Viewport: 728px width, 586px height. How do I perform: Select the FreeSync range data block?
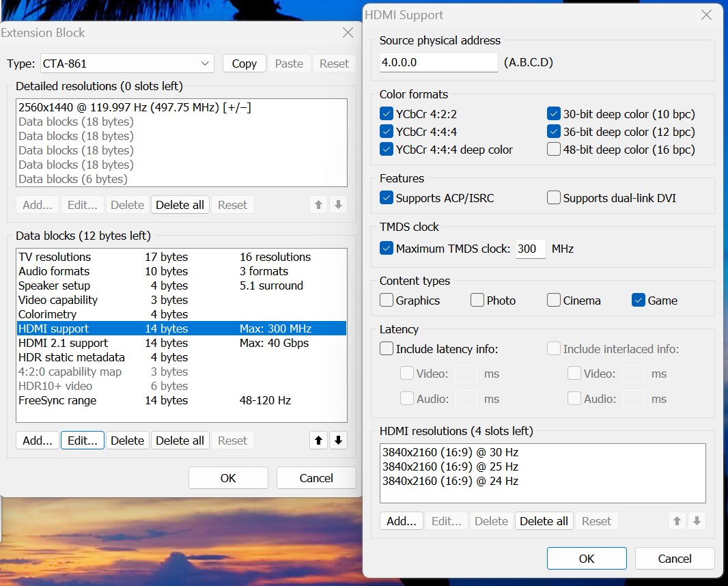click(x=57, y=400)
